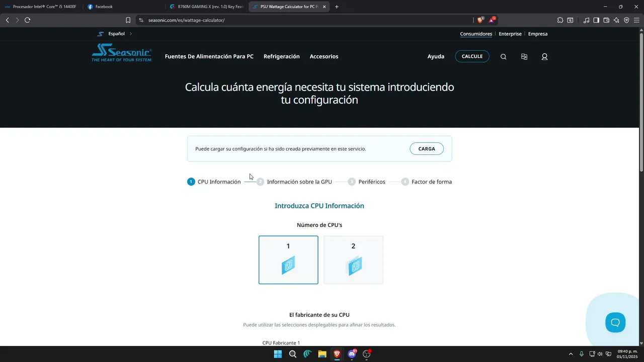The width and height of the screenshot is (644, 362).
Task: Click the CALCULE button
Action: point(472,56)
